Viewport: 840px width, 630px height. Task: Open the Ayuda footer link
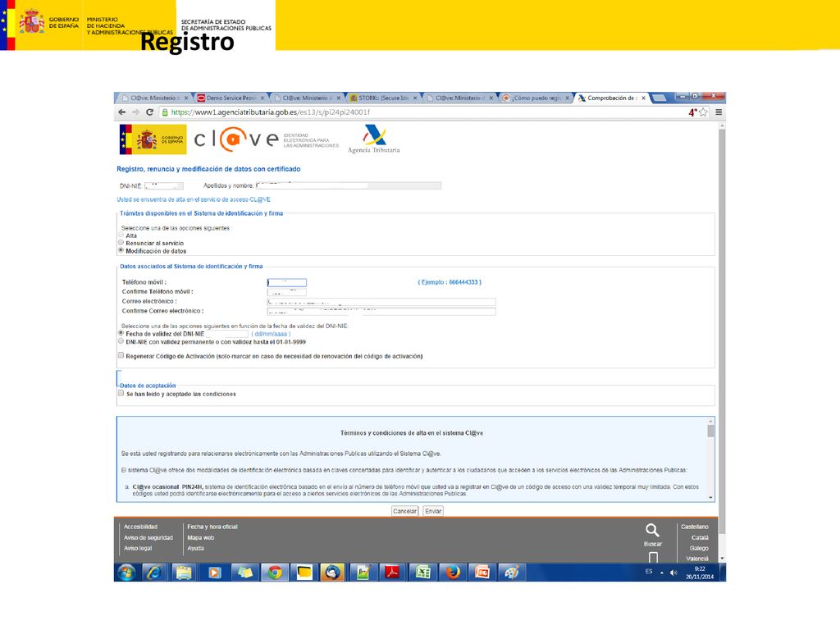(195, 548)
